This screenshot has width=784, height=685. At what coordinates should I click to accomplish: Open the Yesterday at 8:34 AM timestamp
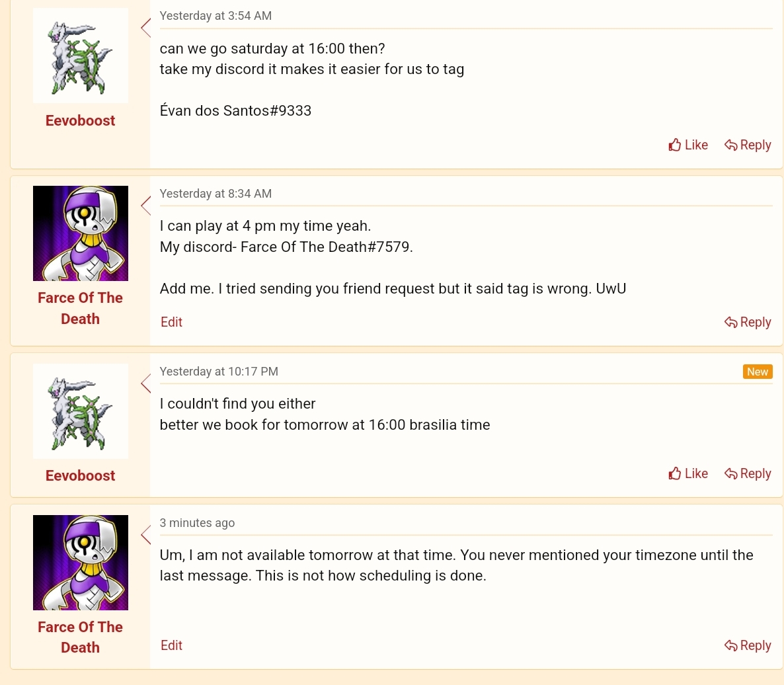[x=216, y=194]
